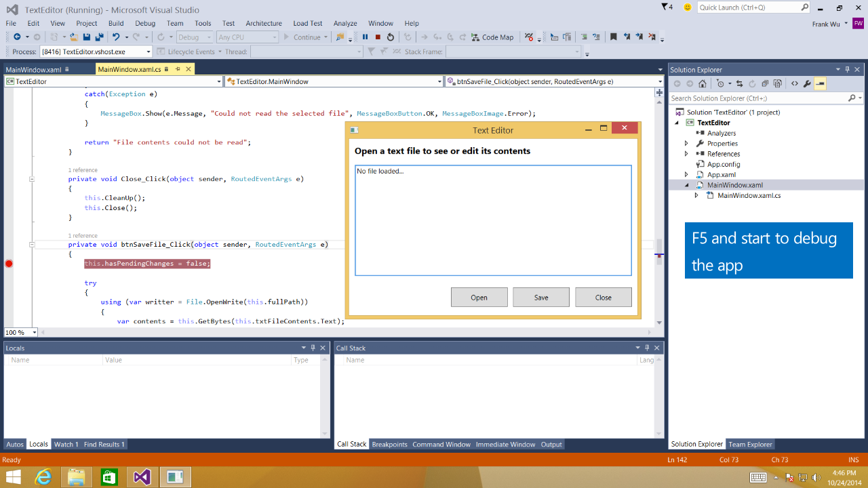Expand the References node in Solution Explorer
The width and height of the screenshot is (868, 488).
(686, 154)
